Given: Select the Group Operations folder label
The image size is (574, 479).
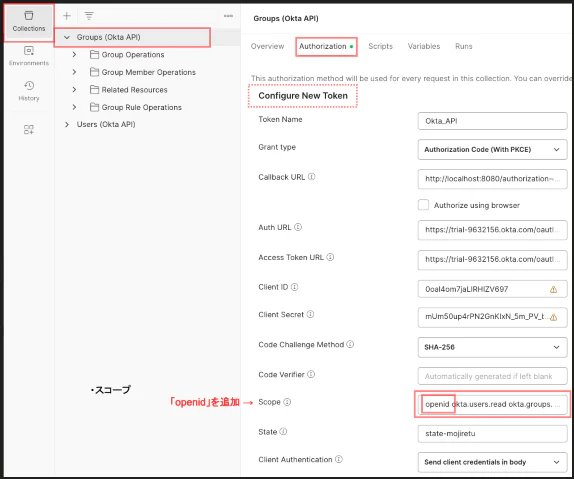Looking at the screenshot, I should (x=133, y=55).
